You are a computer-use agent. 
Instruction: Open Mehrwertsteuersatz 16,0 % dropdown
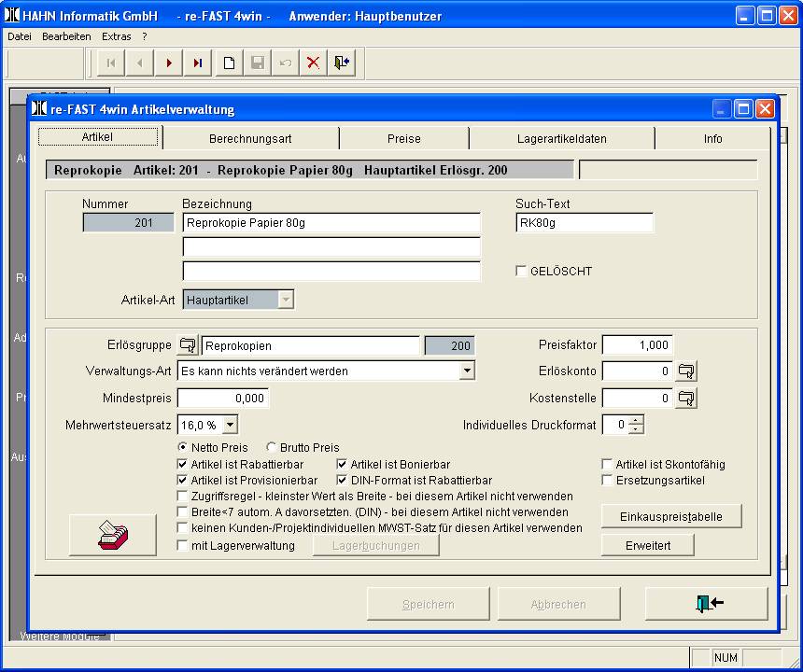click(230, 425)
